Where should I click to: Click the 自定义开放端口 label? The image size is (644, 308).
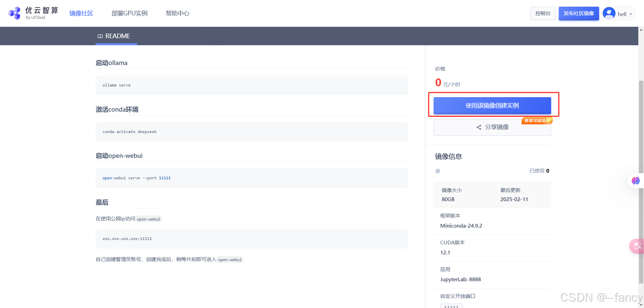pyautogui.click(x=458, y=296)
